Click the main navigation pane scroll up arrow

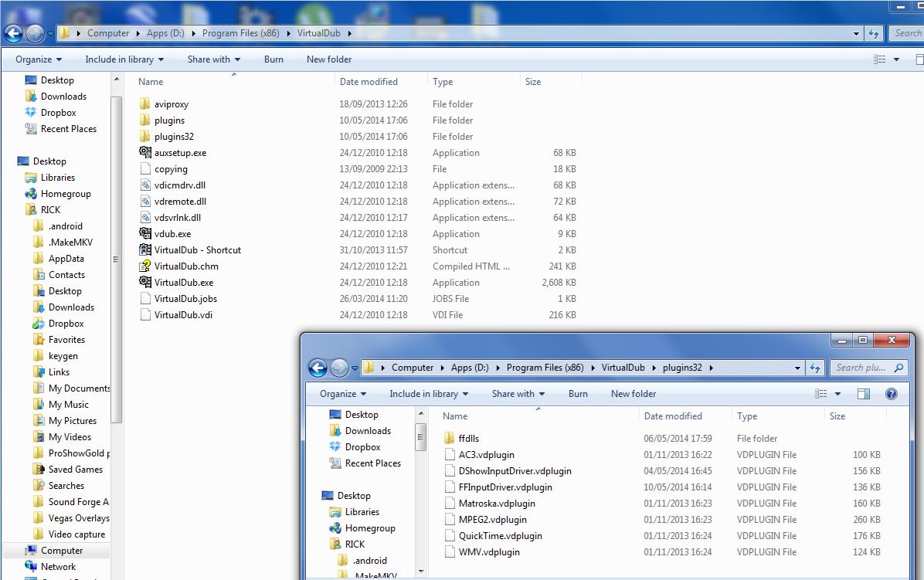(116, 79)
